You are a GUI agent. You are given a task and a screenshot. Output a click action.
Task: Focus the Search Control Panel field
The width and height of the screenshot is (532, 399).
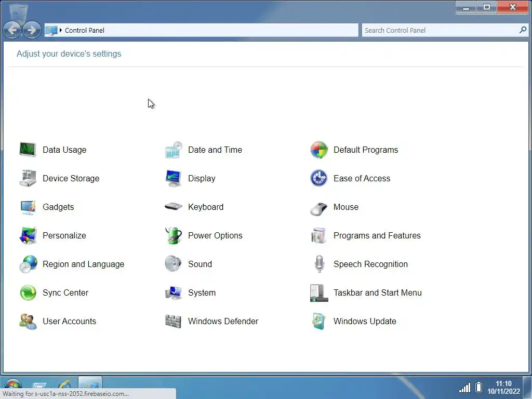445,30
